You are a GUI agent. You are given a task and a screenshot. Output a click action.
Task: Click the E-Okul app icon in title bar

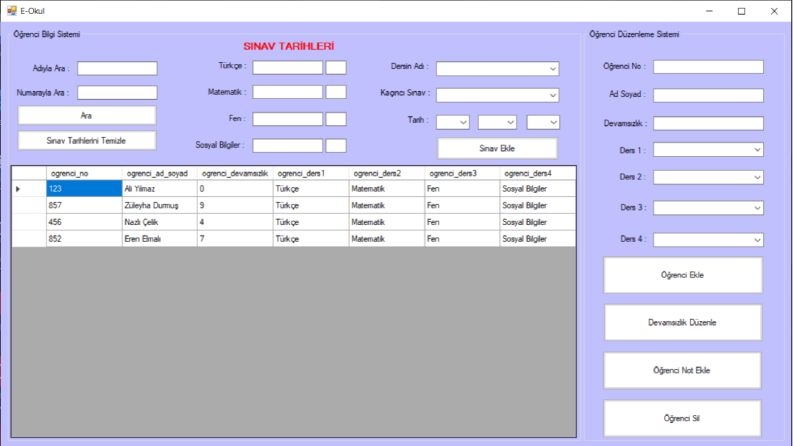[12, 11]
